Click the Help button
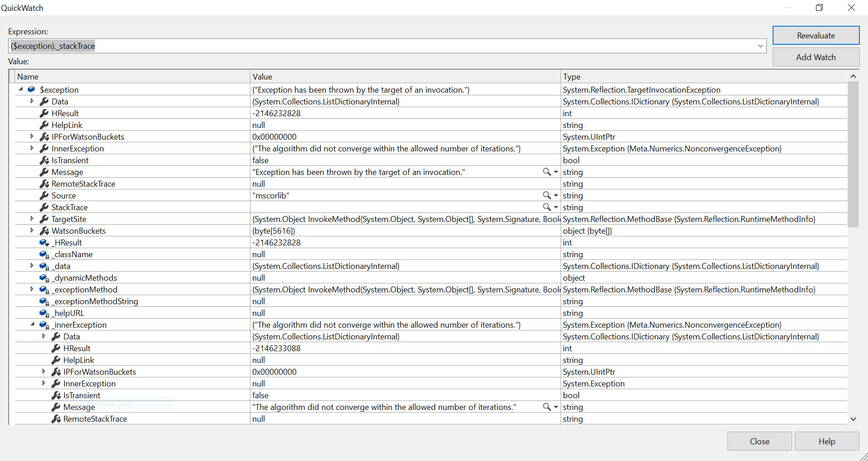Image resolution: width=868 pixels, height=461 pixels. (827, 441)
